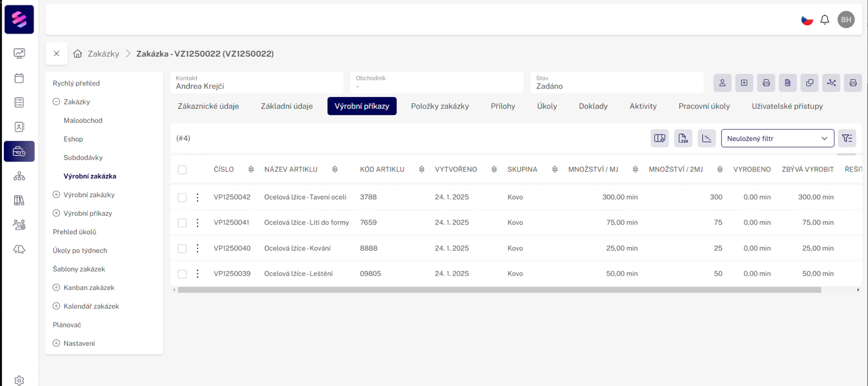The width and height of the screenshot is (868, 386).
Task: Open the checklist icon in left sidebar
Action: pyautogui.click(x=19, y=102)
